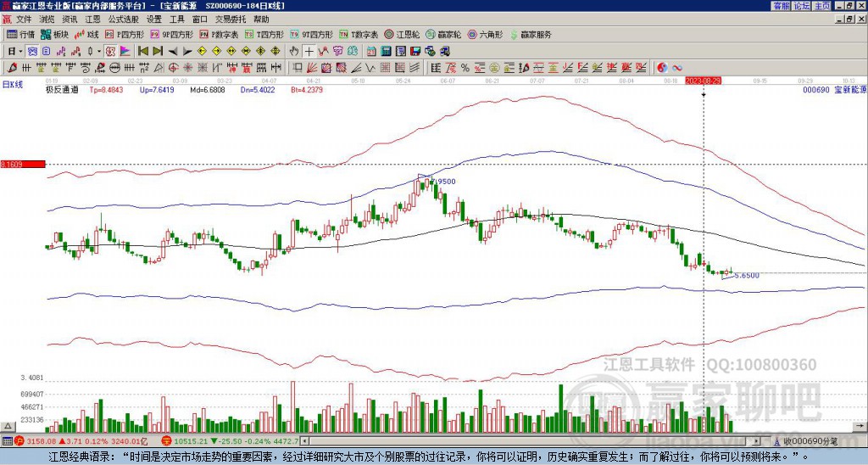868x465 pixels.
Task: Open the 赢家轮 tool
Action: click(443, 34)
